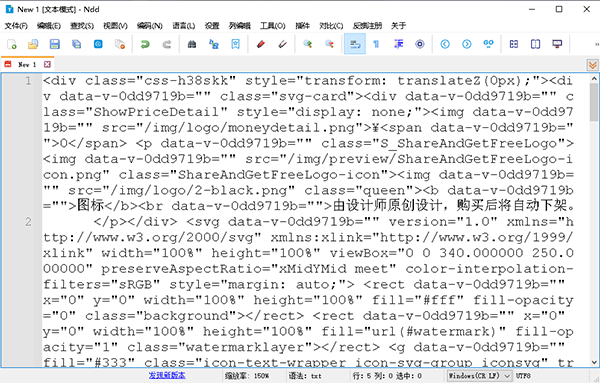Toggle the indent guide icon
Viewport: 600px width, 383px height.
pos(398,44)
